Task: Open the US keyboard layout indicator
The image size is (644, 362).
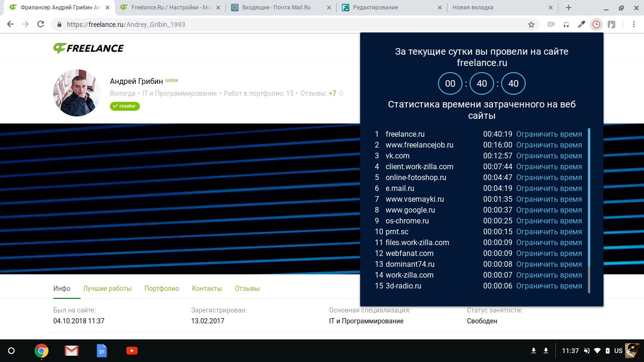Action: tap(618, 351)
